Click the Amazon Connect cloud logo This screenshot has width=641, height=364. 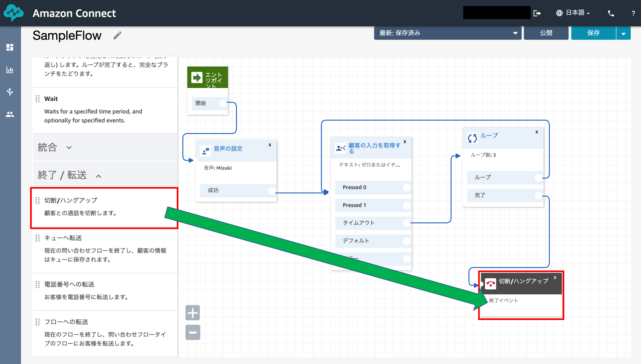point(14,13)
